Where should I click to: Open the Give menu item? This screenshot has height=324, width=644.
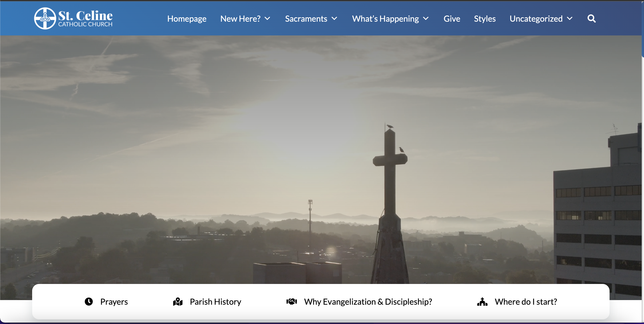(x=452, y=19)
